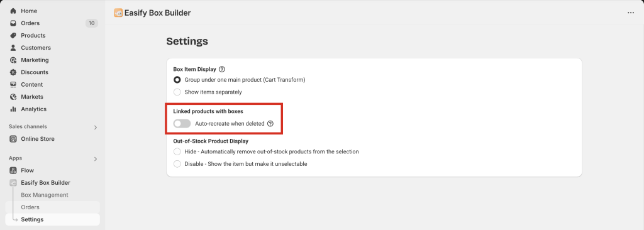
Task: Open the three-dot more actions menu
Action: [x=631, y=13]
